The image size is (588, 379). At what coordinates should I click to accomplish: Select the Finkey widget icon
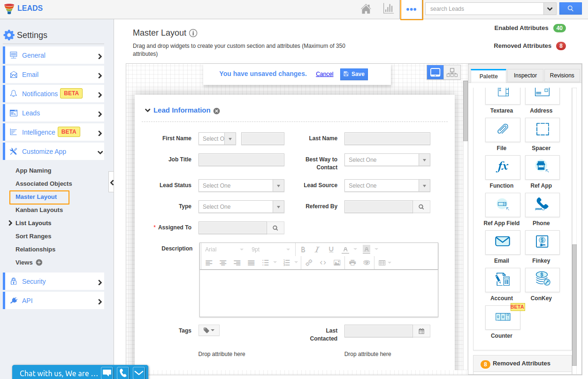[x=542, y=242]
